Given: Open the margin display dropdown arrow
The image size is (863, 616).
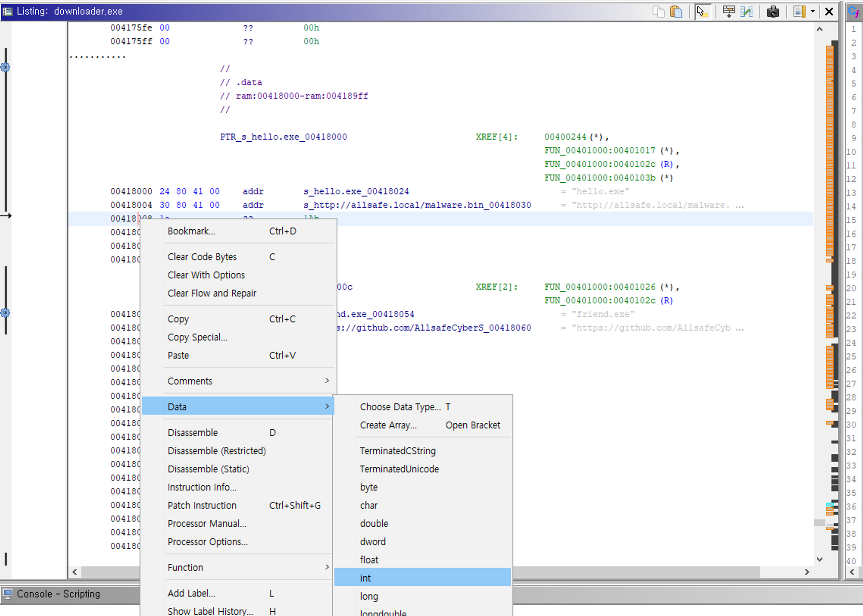Looking at the screenshot, I should tap(813, 11).
